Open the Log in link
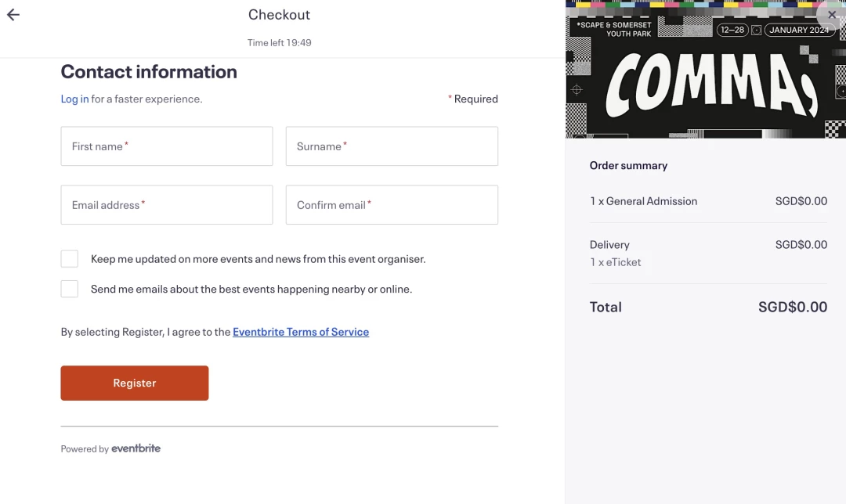Screen dimensions: 846x504 pos(74,99)
